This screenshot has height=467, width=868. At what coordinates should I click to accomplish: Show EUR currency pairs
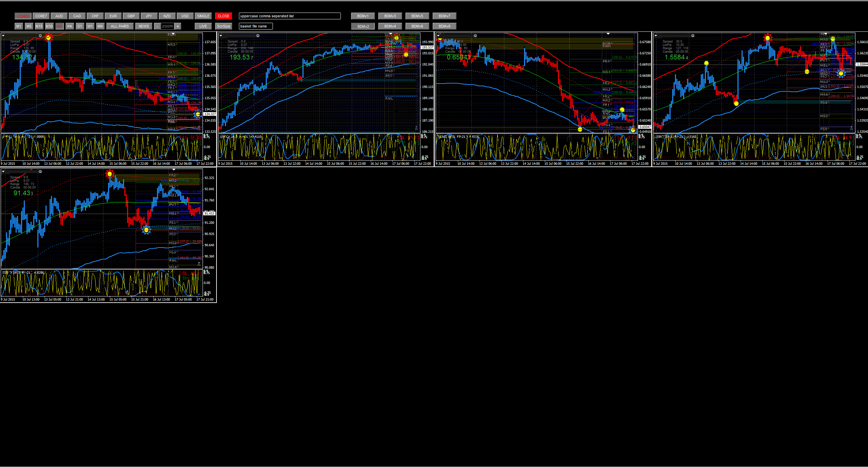(x=113, y=16)
